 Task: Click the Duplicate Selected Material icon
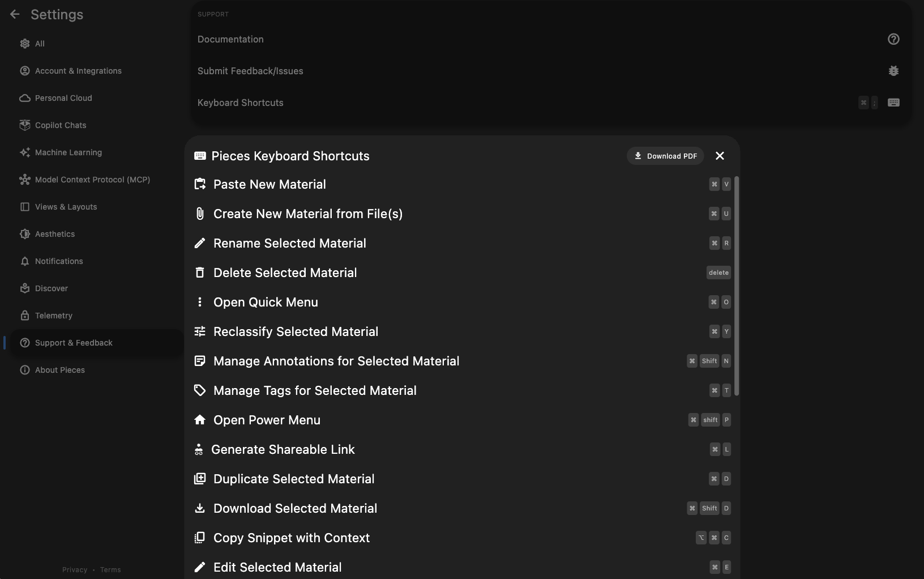click(200, 479)
